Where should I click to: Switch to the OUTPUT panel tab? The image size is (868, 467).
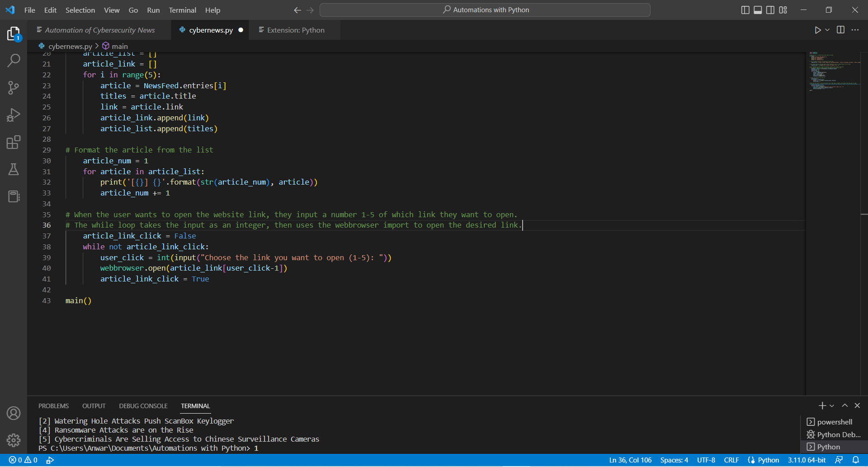94,406
